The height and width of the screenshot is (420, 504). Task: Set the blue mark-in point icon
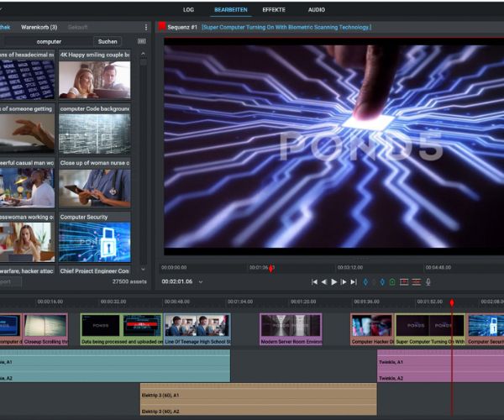[365, 282]
